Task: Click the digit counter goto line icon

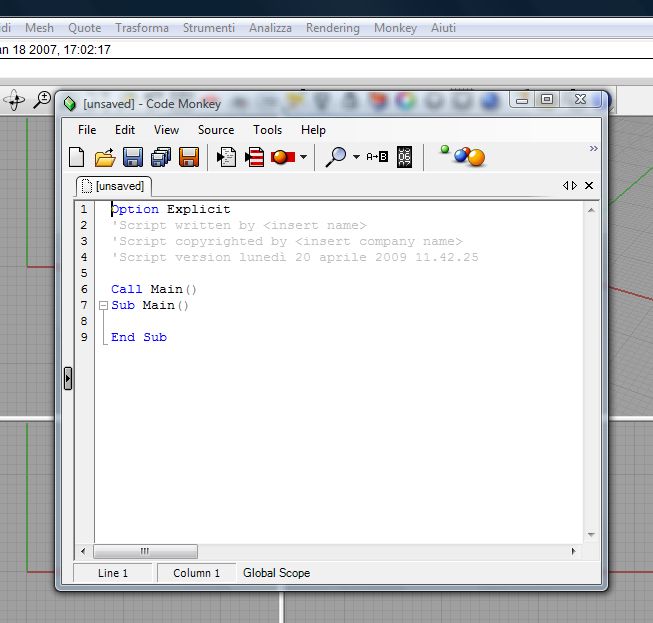Action: point(404,157)
